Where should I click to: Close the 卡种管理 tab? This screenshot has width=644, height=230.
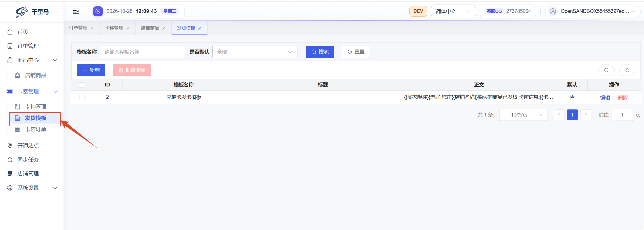[x=128, y=28]
